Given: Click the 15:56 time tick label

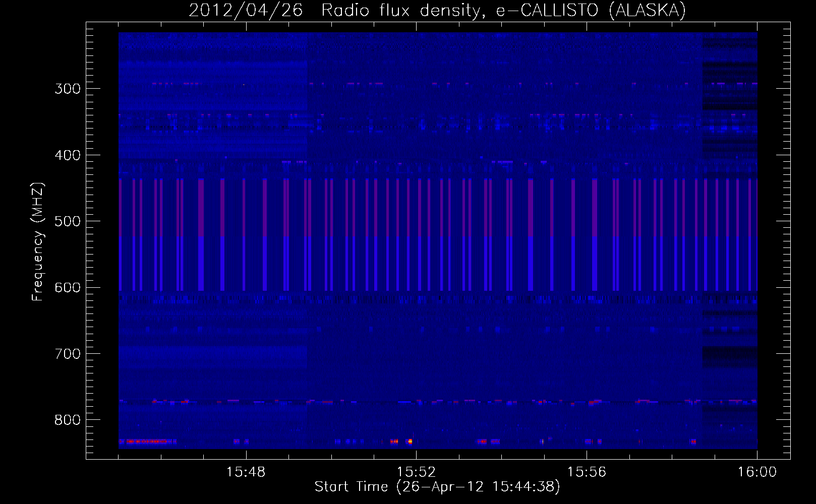Looking at the screenshot, I should pyautogui.click(x=587, y=472).
